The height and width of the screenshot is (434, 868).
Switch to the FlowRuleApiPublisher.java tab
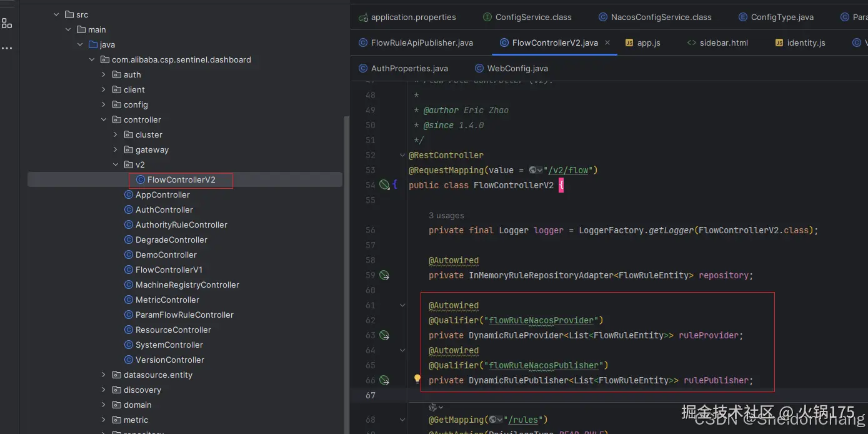pos(416,43)
